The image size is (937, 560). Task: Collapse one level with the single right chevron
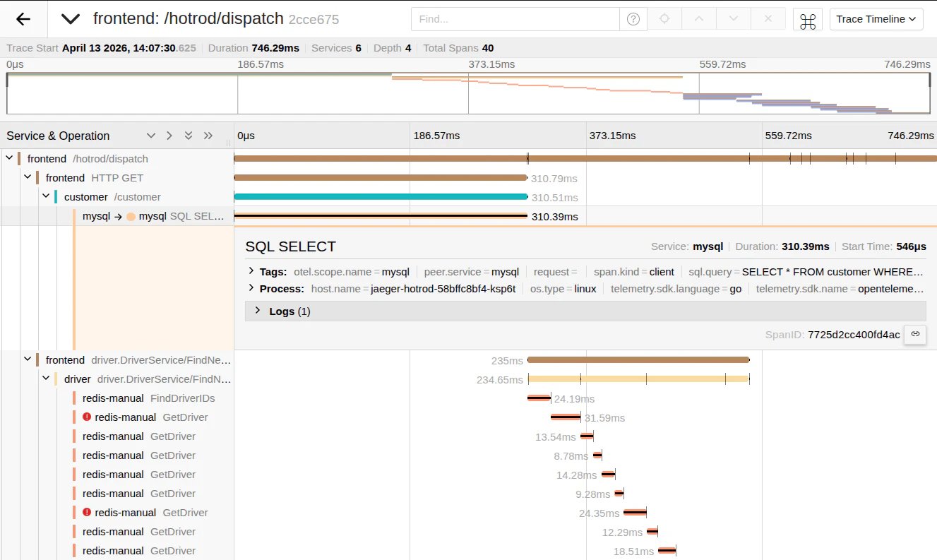(169, 136)
